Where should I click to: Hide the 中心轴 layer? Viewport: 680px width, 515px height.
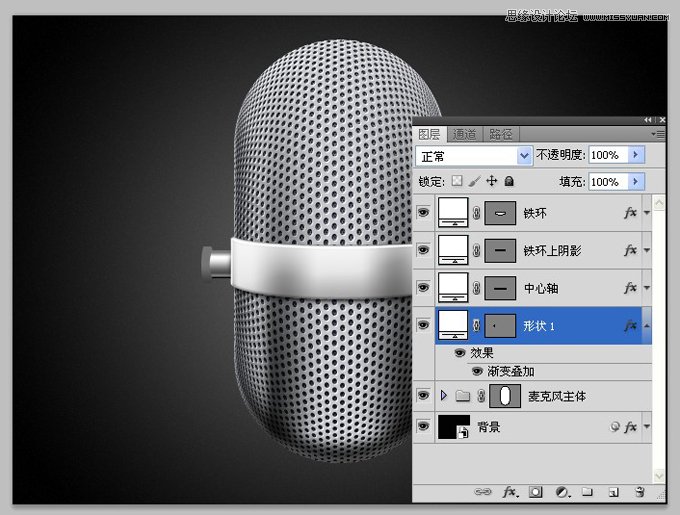(423, 287)
